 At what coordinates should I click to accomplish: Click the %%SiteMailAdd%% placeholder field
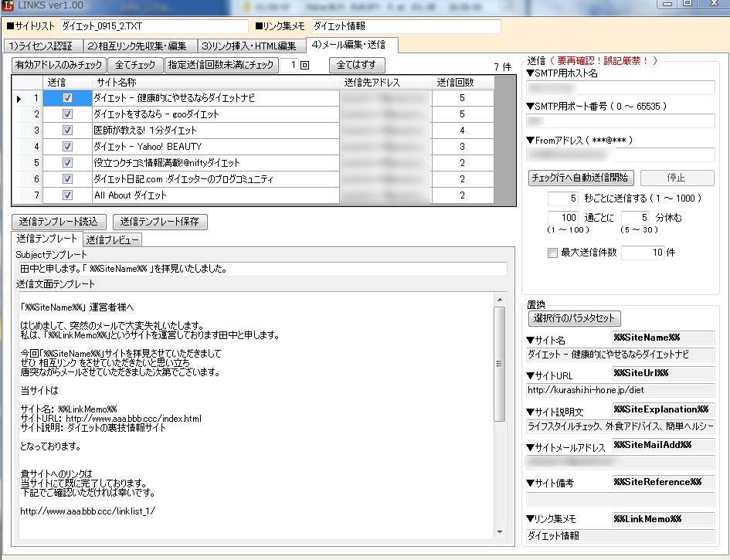[663, 445]
